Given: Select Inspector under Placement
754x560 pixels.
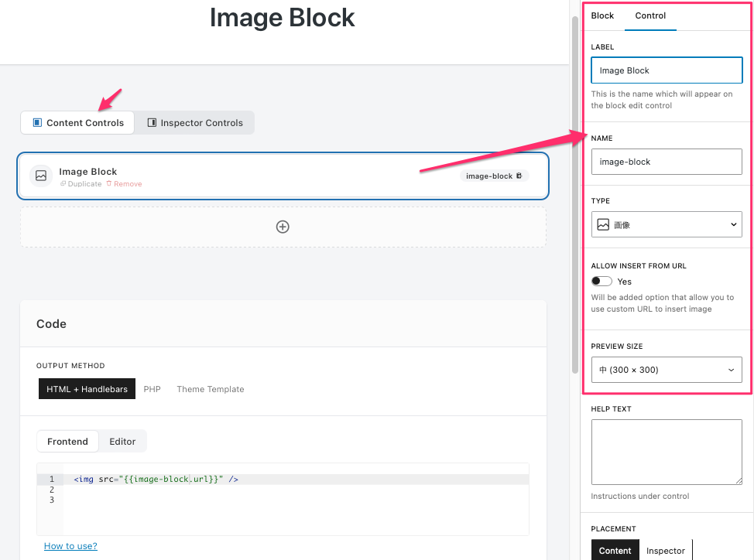Looking at the screenshot, I should tap(665, 550).
